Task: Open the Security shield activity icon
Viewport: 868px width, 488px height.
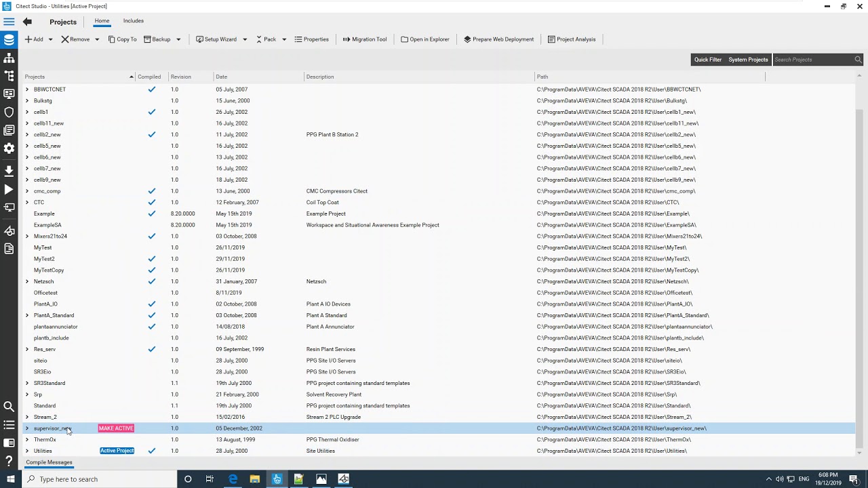Action: pos(9,112)
